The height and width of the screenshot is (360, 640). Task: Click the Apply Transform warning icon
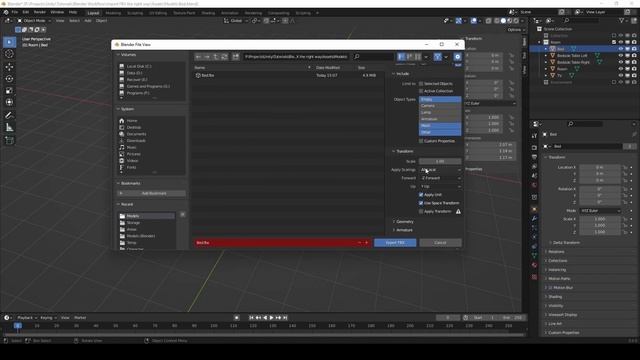[x=458, y=211]
